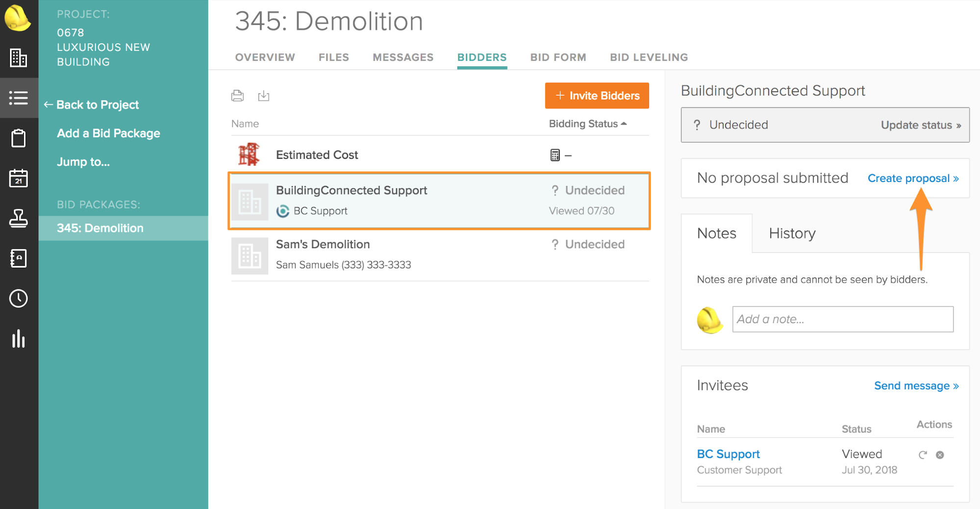Click the Invite Bidders button
This screenshot has width=980, height=509.
(597, 96)
